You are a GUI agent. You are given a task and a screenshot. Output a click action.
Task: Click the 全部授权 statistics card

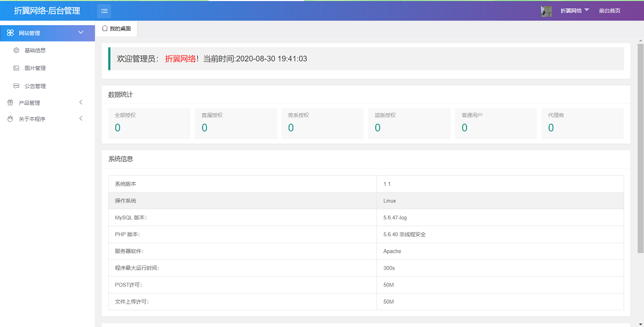pos(149,123)
